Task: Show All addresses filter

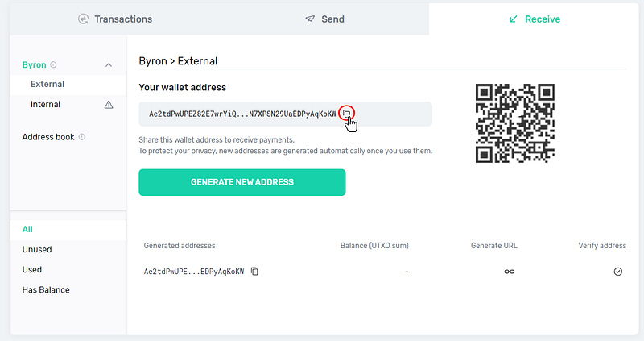Action: tap(27, 229)
